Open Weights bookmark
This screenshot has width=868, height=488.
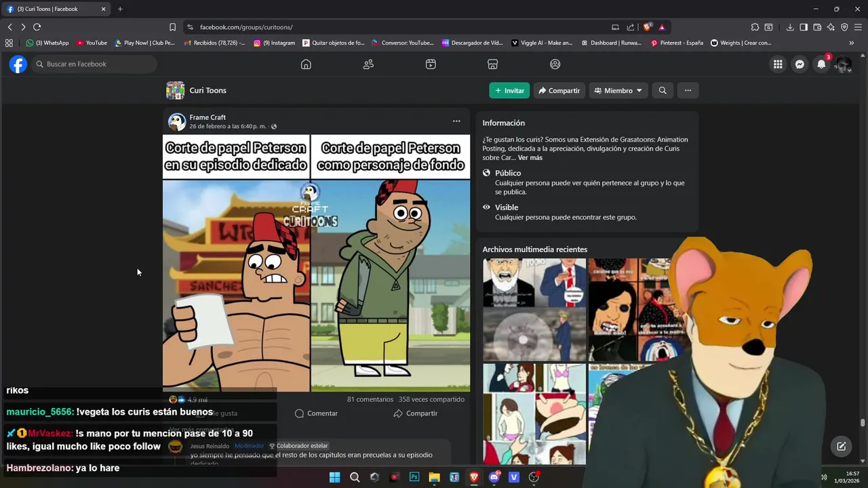coord(741,43)
